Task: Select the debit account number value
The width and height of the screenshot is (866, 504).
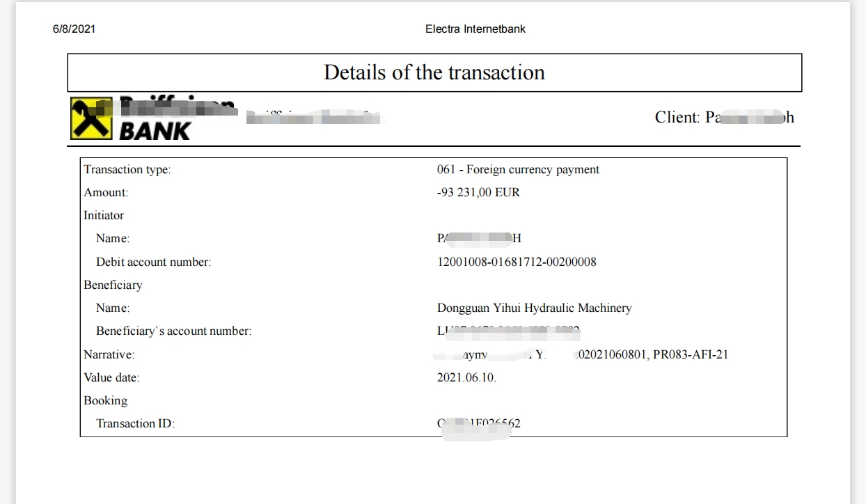Action: (517, 262)
